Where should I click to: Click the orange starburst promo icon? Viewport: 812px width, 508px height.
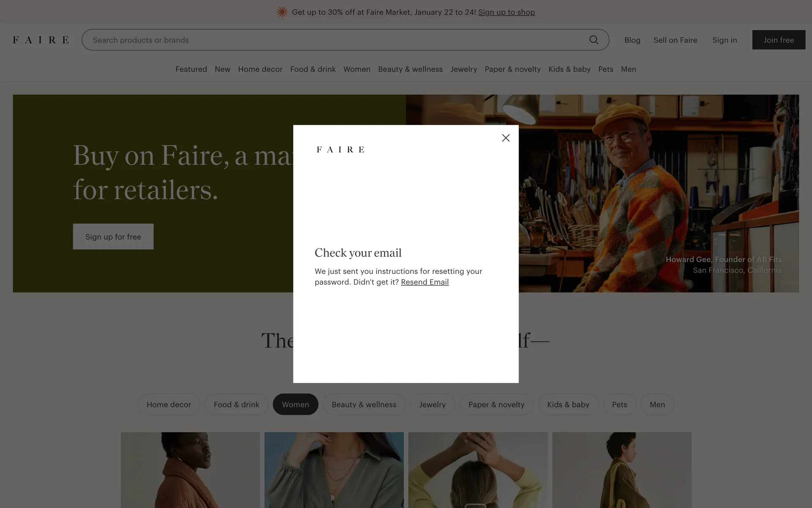point(282,12)
